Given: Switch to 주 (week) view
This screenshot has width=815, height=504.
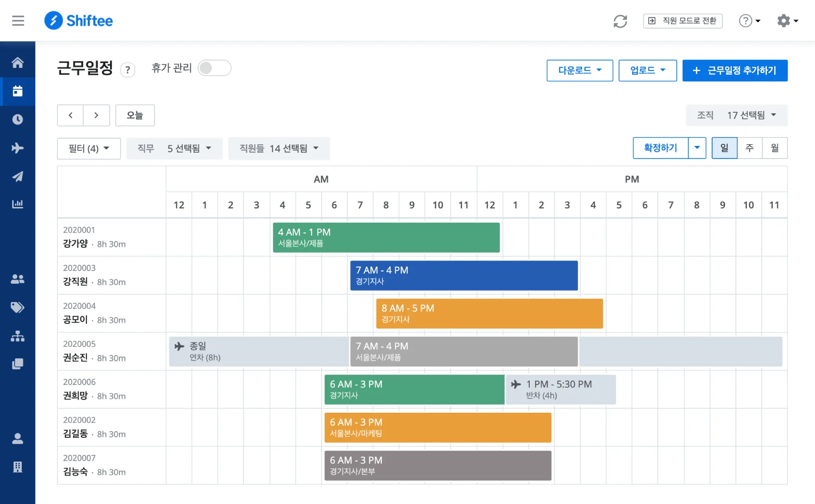Looking at the screenshot, I should click(750, 148).
